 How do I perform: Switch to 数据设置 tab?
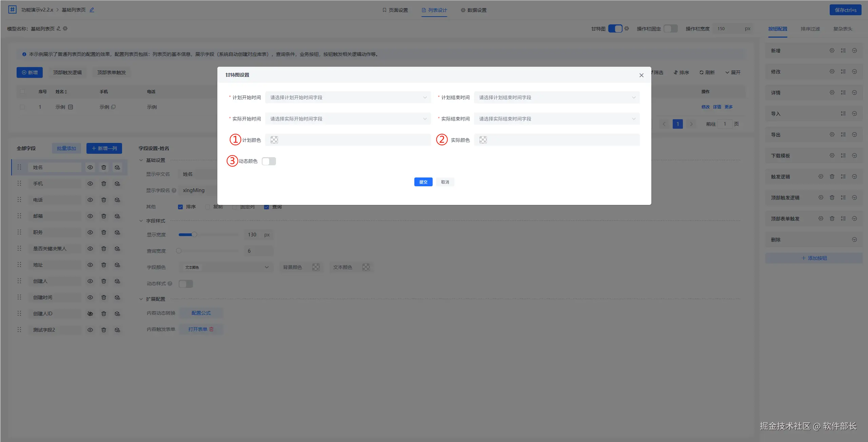(474, 10)
